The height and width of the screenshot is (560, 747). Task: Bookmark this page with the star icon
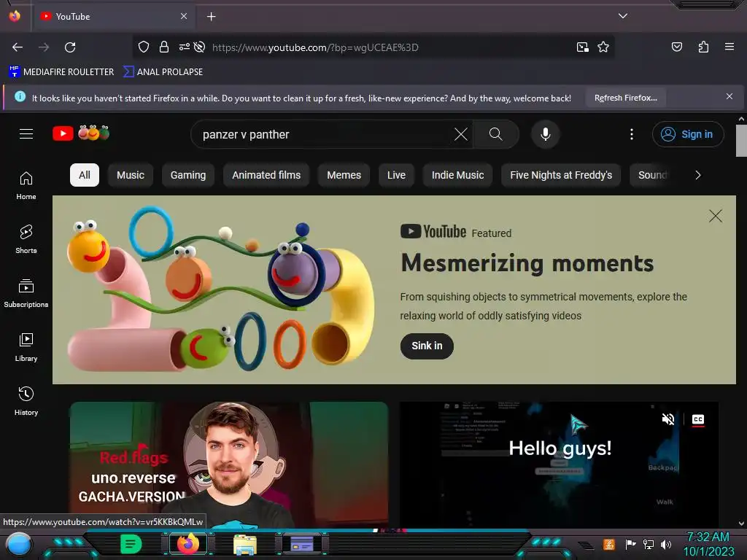(603, 47)
